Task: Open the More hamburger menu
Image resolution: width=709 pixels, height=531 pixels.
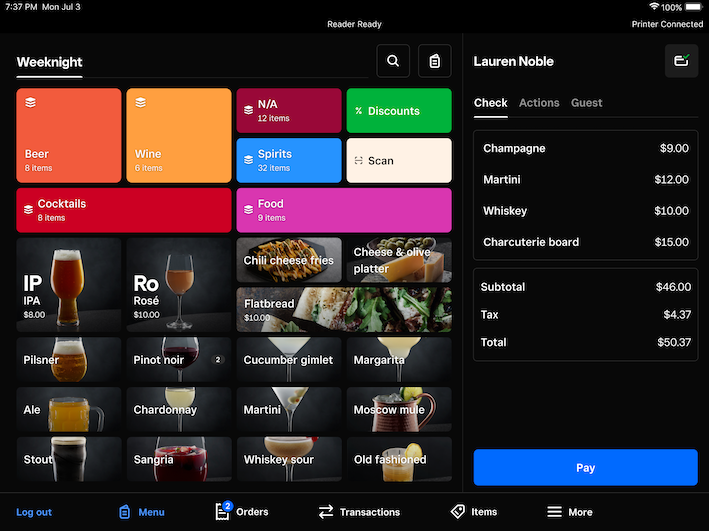Action: coord(569,511)
